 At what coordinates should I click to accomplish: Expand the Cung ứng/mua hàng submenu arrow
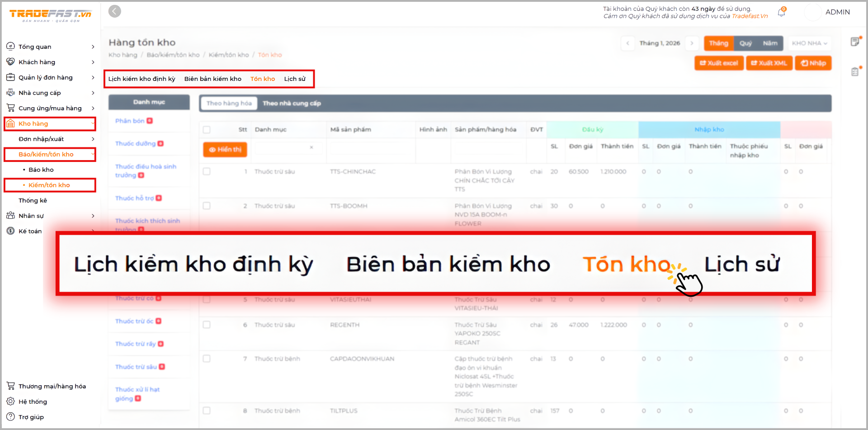[x=93, y=108]
